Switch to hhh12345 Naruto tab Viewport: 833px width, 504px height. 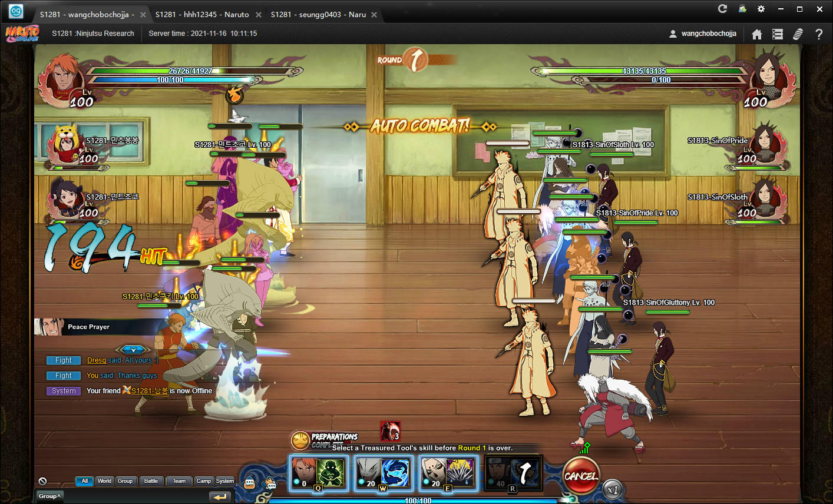(x=202, y=14)
